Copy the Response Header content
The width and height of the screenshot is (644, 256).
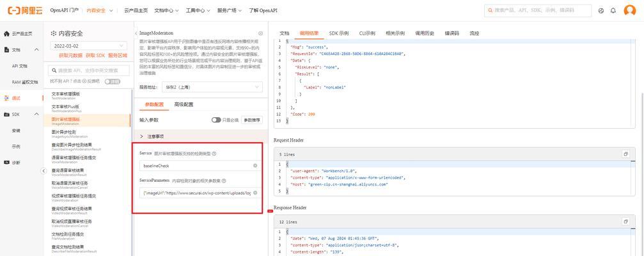[625, 221]
